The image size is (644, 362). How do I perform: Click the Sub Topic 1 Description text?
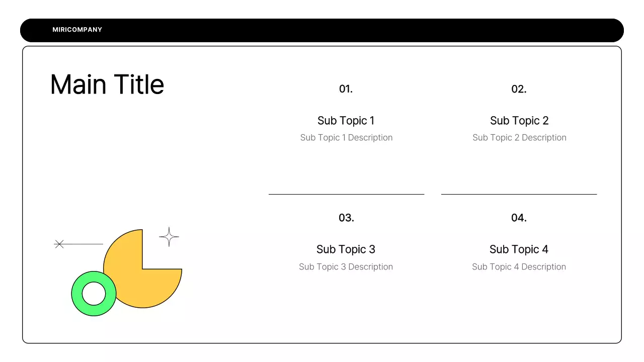tap(346, 138)
